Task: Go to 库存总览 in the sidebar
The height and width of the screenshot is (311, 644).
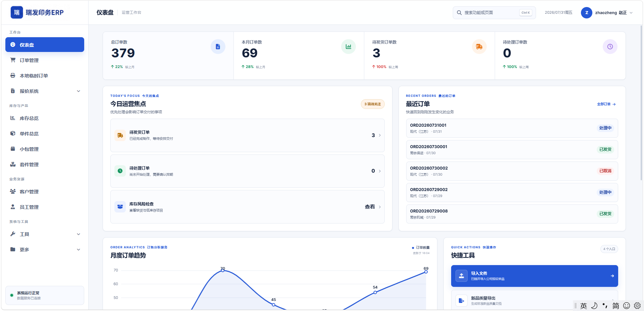Action: pos(45,118)
